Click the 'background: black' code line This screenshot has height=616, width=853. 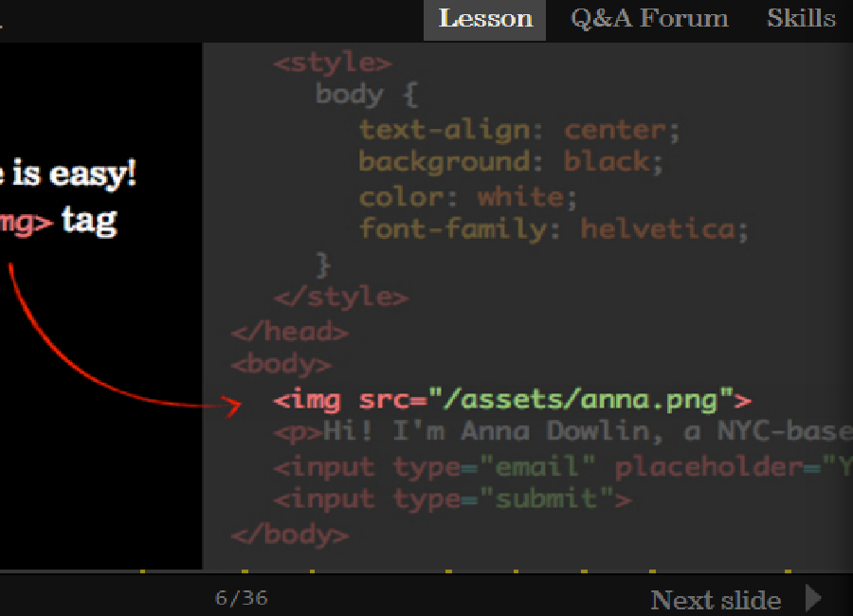[x=511, y=162]
